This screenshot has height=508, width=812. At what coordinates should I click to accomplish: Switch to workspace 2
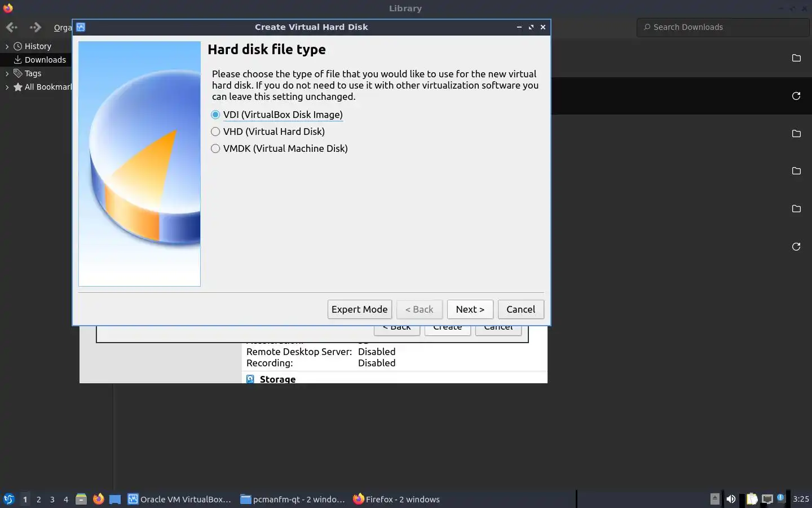[x=38, y=499]
